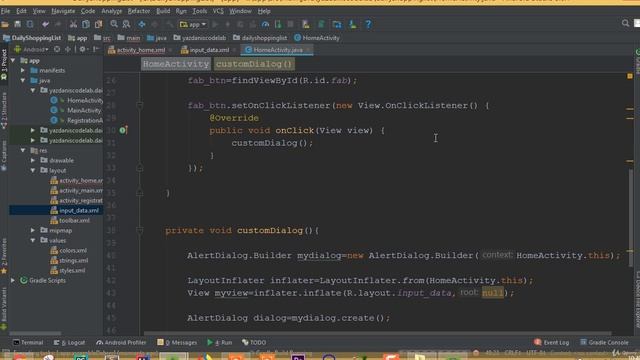This screenshot has height=360, width=640.
Task: Open the File menu
Action: 5,11
